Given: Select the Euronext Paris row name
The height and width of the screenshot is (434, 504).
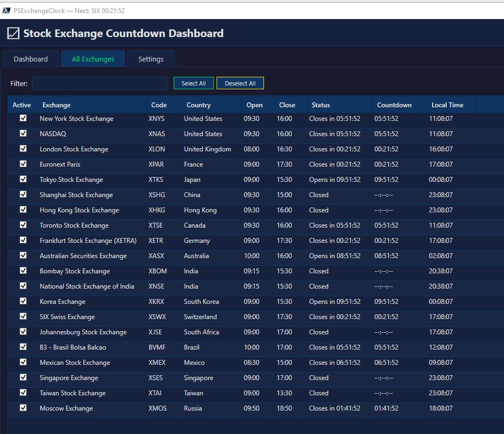Looking at the screenshot, I should pos(60,164).
